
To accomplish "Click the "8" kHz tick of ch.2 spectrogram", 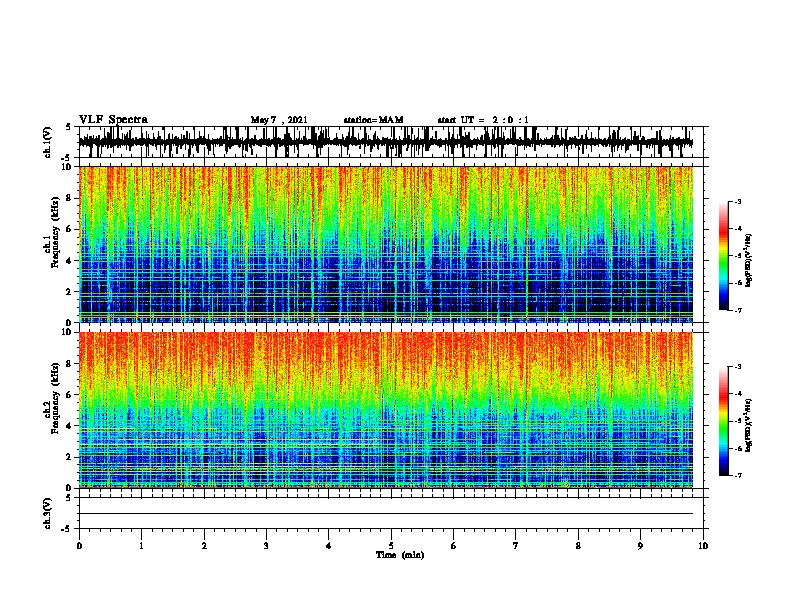I will 70,364.
